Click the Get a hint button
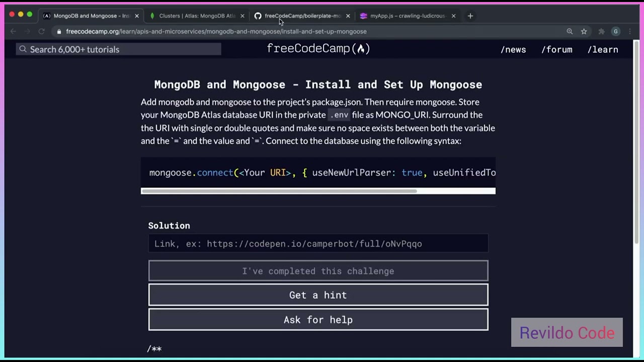Viewport: 644px width, 362px height. tap(318, 295)
